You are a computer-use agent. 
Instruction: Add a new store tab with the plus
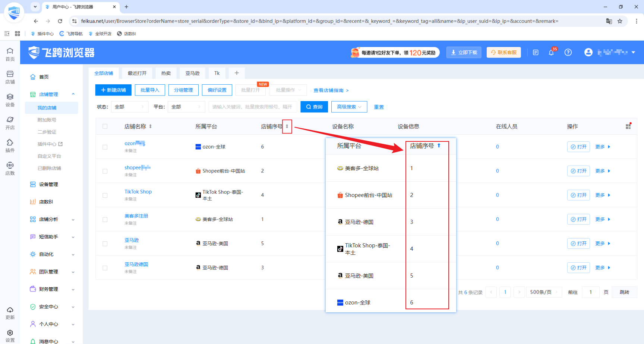(x=237, y=73)
